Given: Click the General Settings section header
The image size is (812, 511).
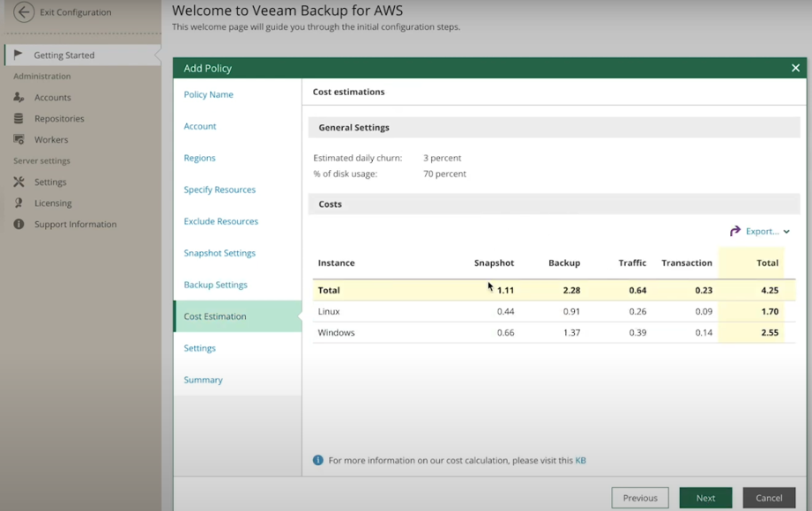Looking at the screenshot, I should tap(554, 128).
